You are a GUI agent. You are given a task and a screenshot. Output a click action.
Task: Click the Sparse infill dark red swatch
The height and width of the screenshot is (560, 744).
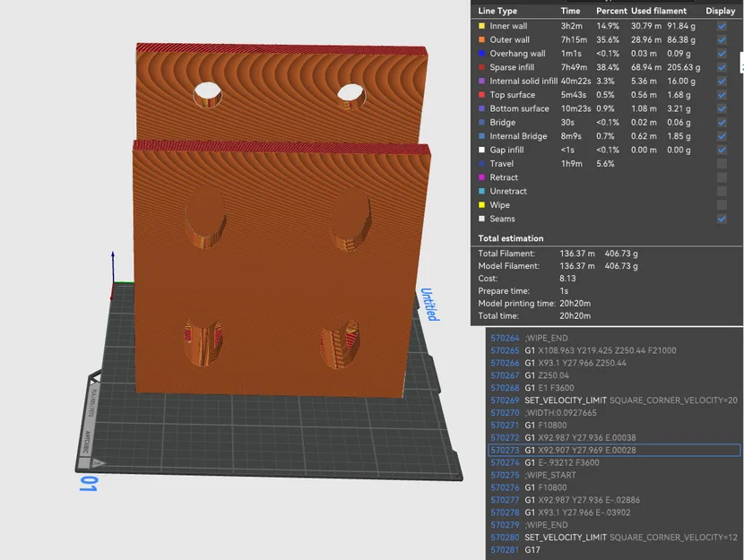click(x=481, y=67)
